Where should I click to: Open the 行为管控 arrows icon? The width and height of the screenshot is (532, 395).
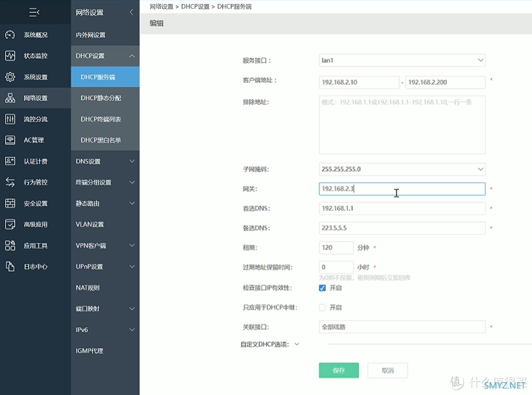tap(10, 182)
